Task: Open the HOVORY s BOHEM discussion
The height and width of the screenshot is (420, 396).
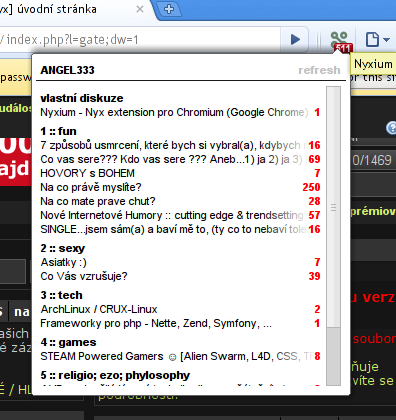Action: pos(87,173)
